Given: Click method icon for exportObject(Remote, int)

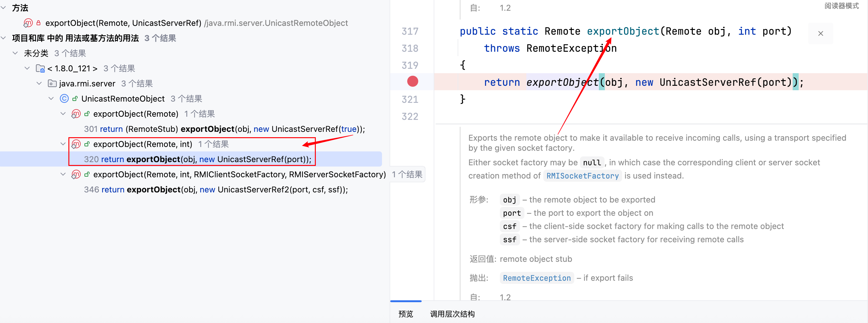Looking at the screenshot, I should click(76, 144).
